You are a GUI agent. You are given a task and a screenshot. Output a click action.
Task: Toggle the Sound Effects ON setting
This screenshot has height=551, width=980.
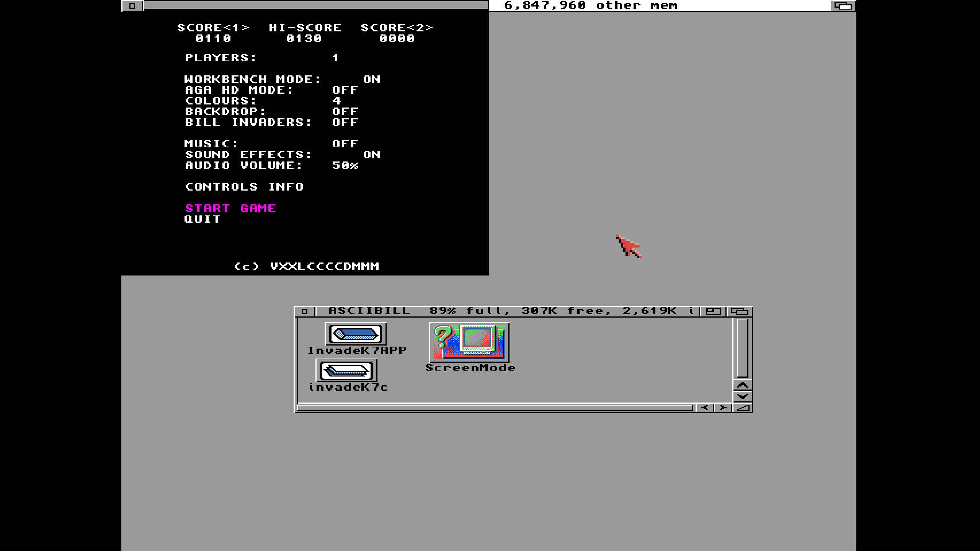(371, 155)
